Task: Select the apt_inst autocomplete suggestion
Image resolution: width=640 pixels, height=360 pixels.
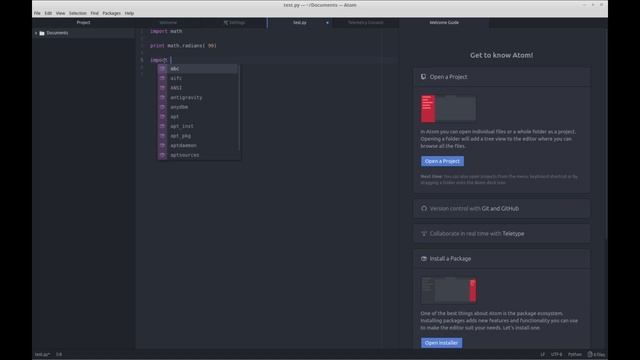Action: pyautogui.click(x=198, y=126)
